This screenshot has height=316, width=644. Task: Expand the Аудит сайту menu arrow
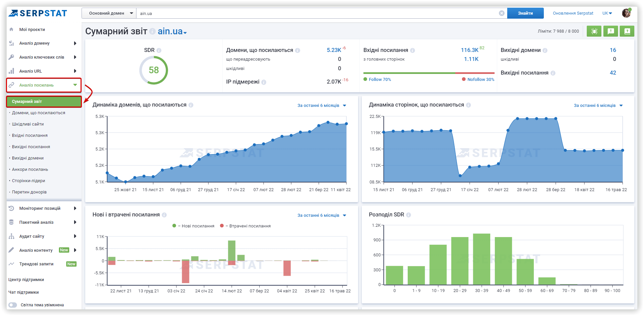pyautogui.click(x=75, y=236)
